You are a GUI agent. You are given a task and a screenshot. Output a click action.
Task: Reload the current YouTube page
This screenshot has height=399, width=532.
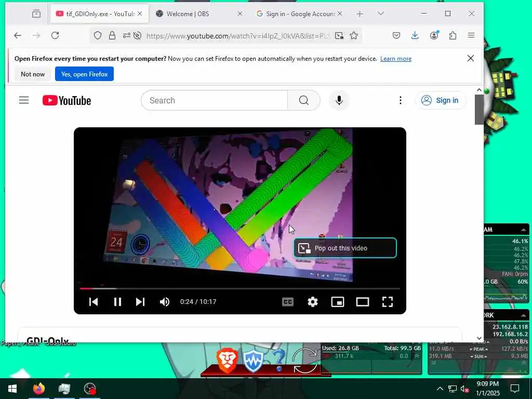click(x=55, y=35)
